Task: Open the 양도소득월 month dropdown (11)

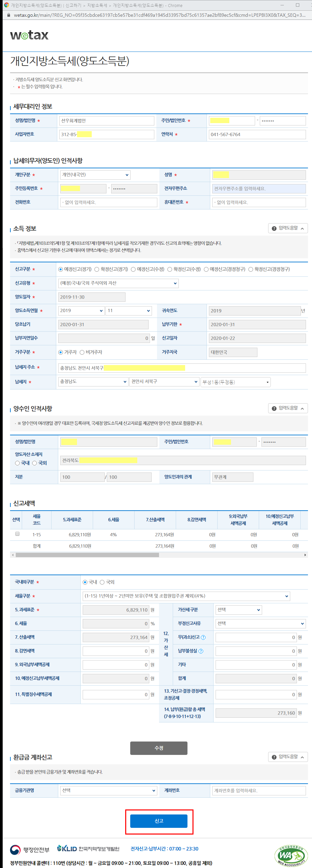Action: pyautogui.click(x=129, y=311)
